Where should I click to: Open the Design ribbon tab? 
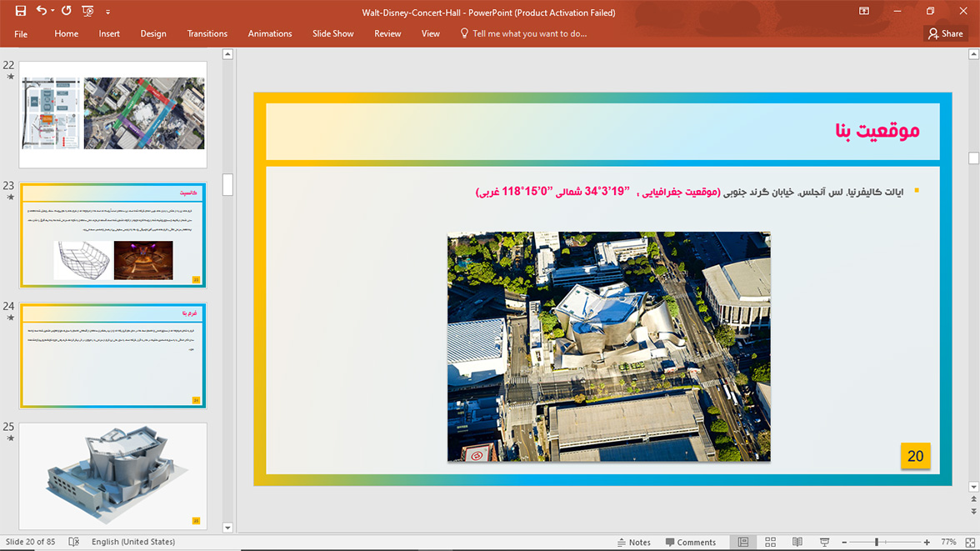click(x=153, y=34)
